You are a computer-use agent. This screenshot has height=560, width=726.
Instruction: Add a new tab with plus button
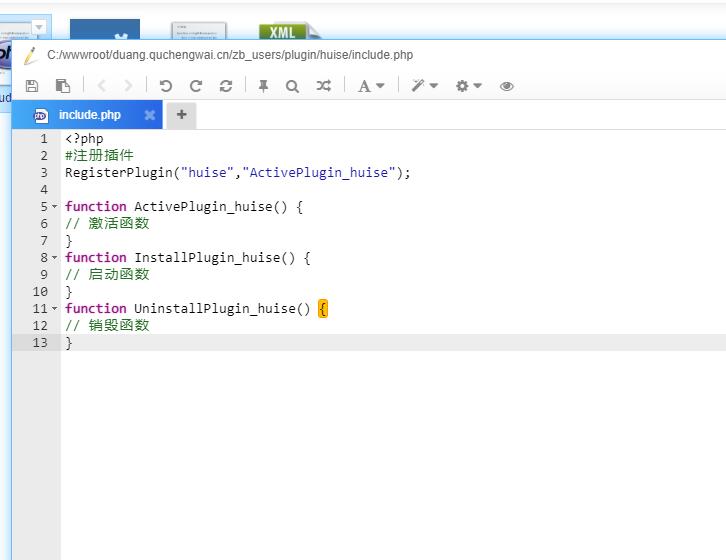(x=181, y=115)
